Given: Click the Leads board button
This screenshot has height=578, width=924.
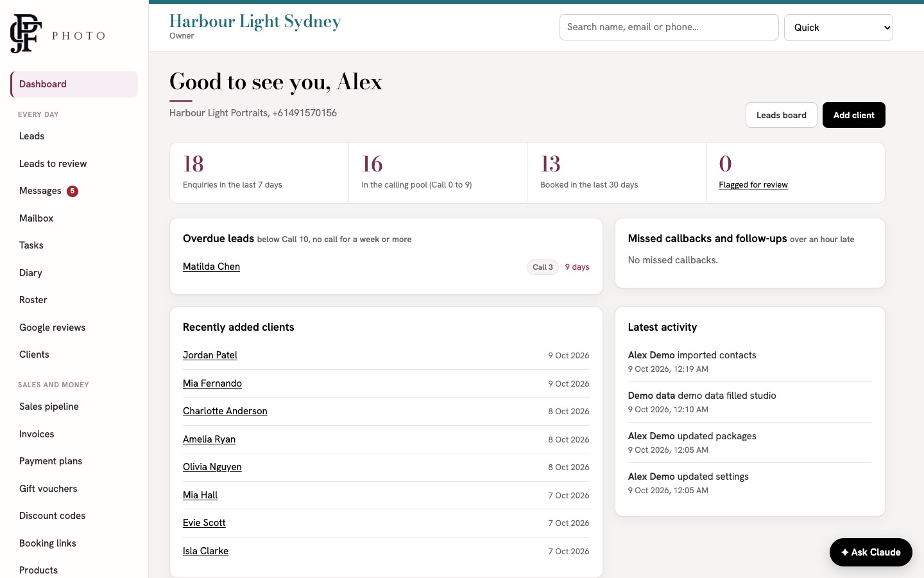Looking at the screenshot, I should 781,115.
